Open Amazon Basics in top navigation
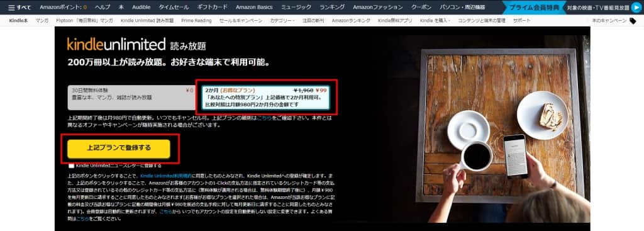Viewport: 644px width, 231px height. click(255, 8)
